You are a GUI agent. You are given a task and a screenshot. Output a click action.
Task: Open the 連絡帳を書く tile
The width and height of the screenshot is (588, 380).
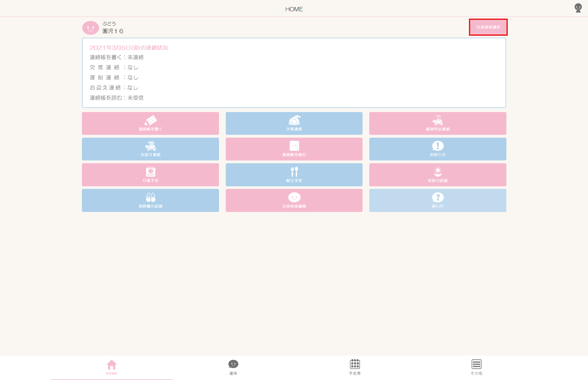[x=150, y=123]
